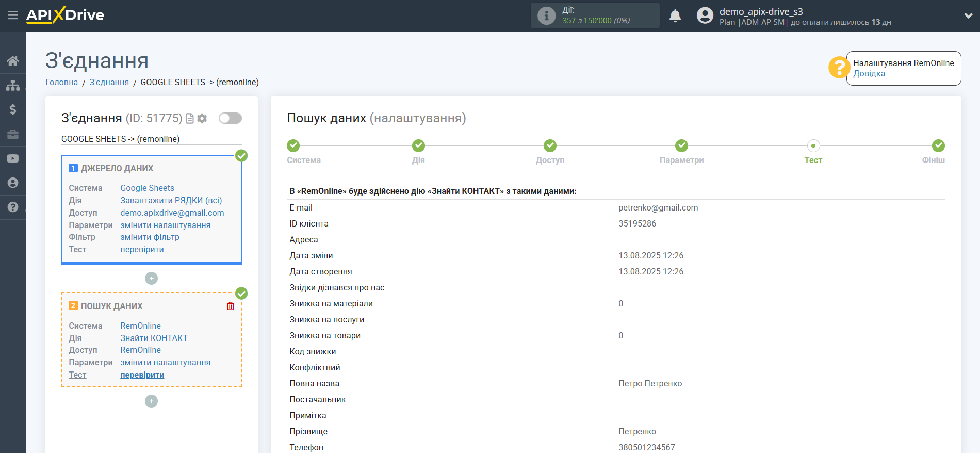980x453 pixels.
Task: Open the connection settings gear icon
Action: [x=202, y=119]
